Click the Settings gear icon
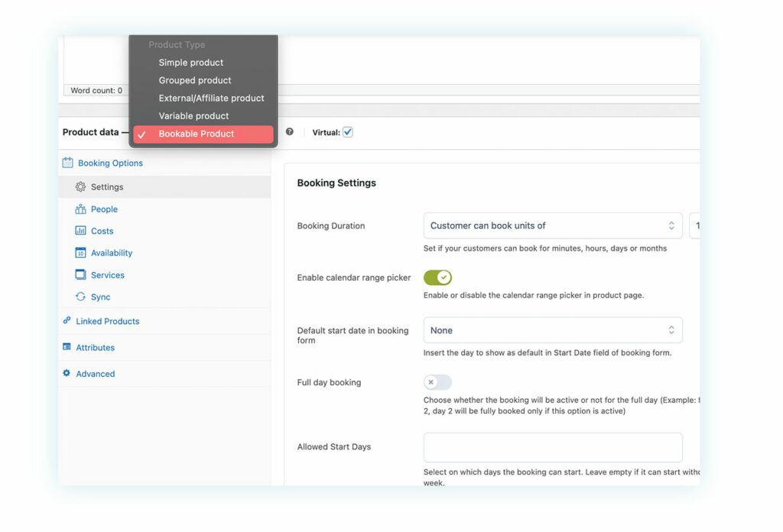783x532 pixels. tap(80, 187)
